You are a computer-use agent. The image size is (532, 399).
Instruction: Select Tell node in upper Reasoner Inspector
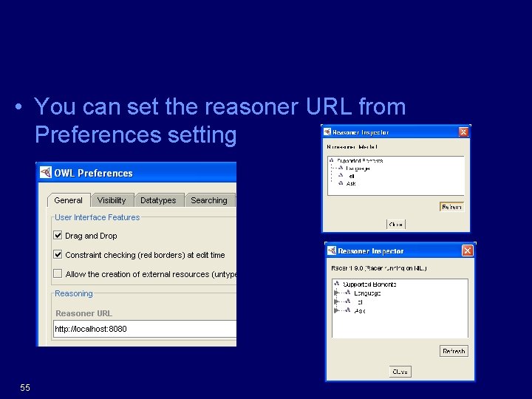tap(350, 176)
